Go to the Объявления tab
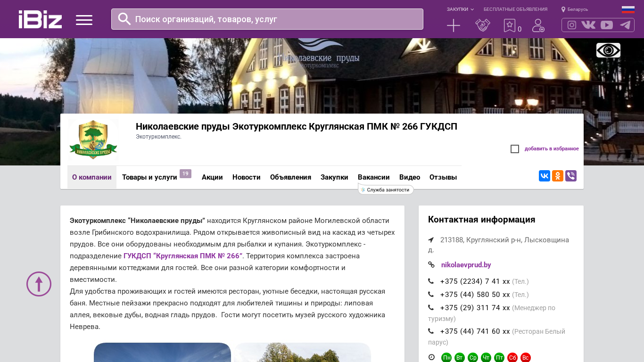Screen dimensions: 644x362 [x=290, y=177]
